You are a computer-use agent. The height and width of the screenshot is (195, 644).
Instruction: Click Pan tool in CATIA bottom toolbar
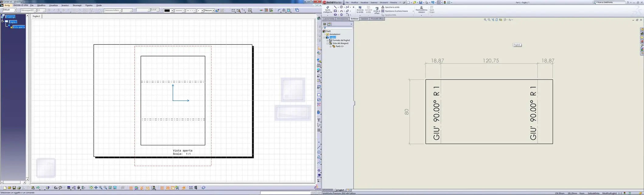click(x=96, y=188)
